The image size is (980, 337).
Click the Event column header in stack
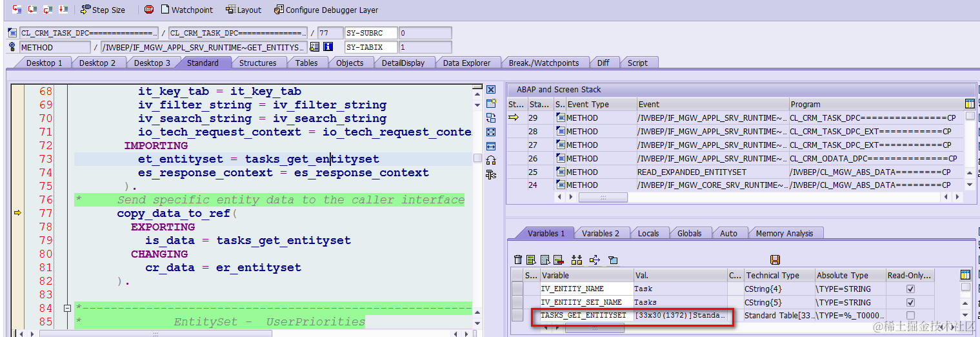click(712, 104)
